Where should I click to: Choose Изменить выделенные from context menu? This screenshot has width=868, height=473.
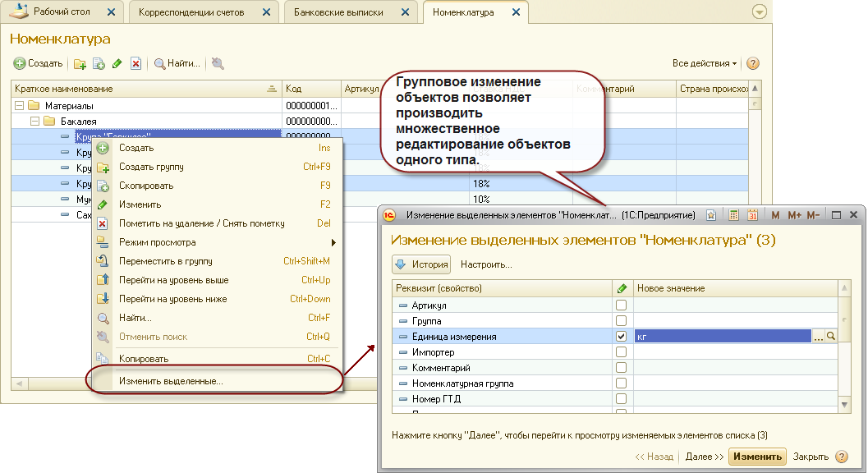point(171,381)
